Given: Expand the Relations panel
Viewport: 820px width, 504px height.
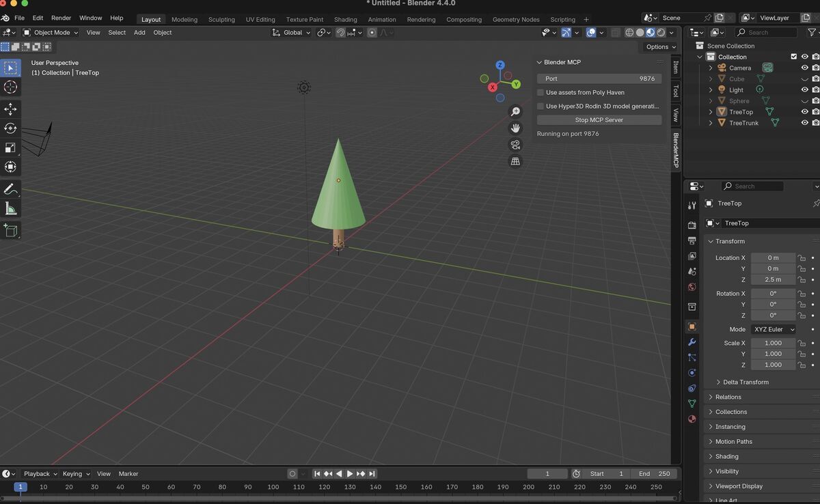Looking at the screenshot, I should pos(728,397).
